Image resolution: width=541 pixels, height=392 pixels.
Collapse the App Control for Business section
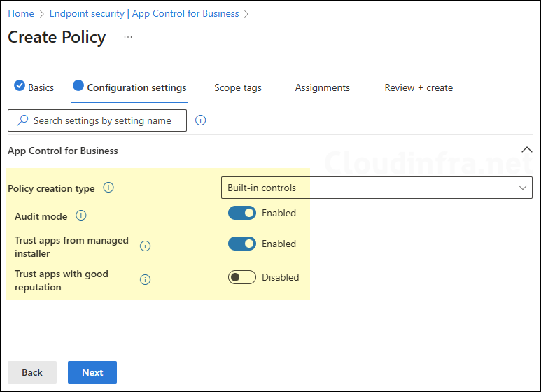527,150
